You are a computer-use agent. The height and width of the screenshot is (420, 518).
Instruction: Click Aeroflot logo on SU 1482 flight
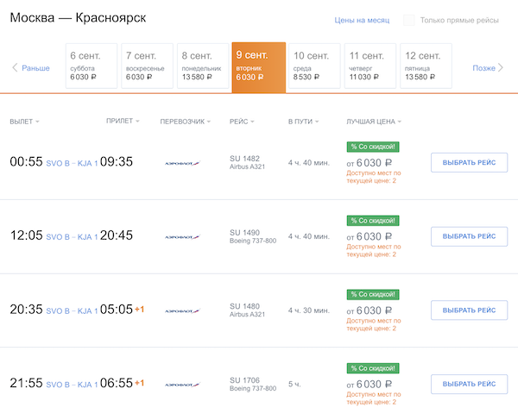point(181,162)
